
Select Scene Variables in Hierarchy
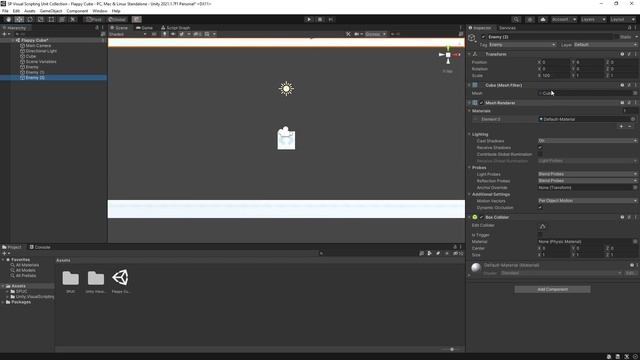pyautogui.click(x=41, y=62)
